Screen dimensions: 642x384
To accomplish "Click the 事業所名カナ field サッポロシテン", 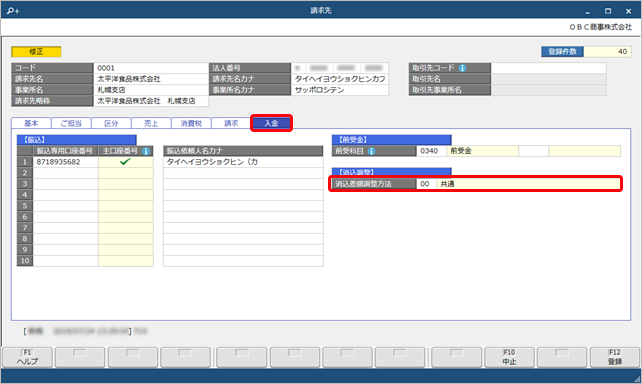I will click(340, 90).
